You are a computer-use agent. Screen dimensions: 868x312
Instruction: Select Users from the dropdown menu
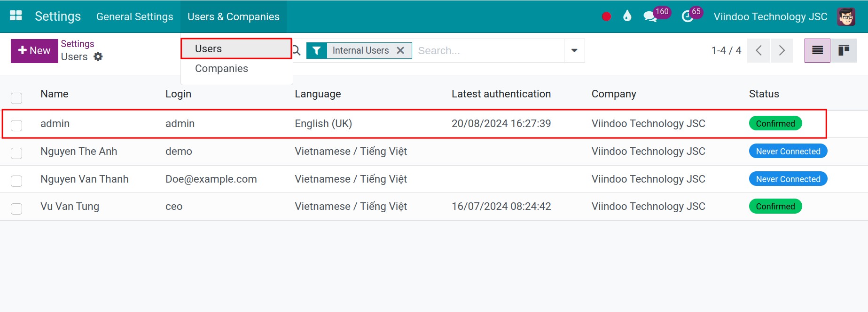[x=236, y=48]
